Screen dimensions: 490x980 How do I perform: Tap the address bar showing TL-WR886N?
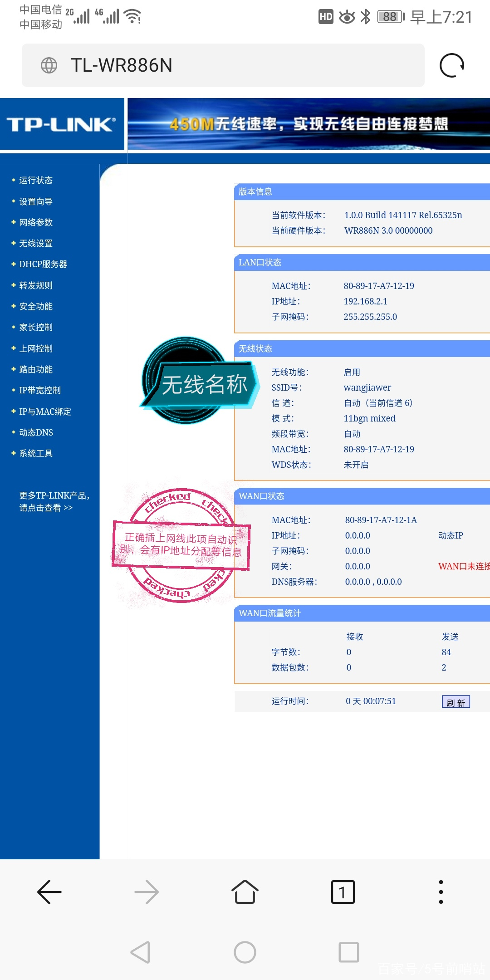click(223, 65)
